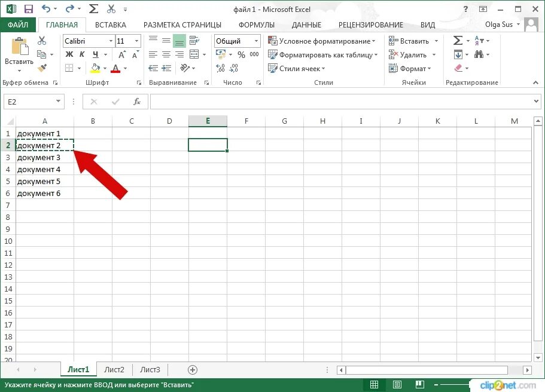Image resolution: width=545 pixels, height=392 pixels.
Task: Toggle center horizontal alignment
Action: tap(166, 54)
